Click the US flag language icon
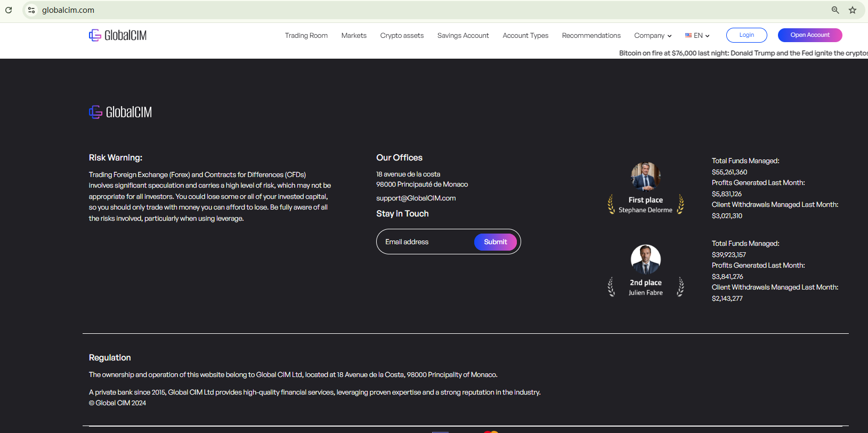The height and width of the screenshot is (433, 868). coord(688,36)
